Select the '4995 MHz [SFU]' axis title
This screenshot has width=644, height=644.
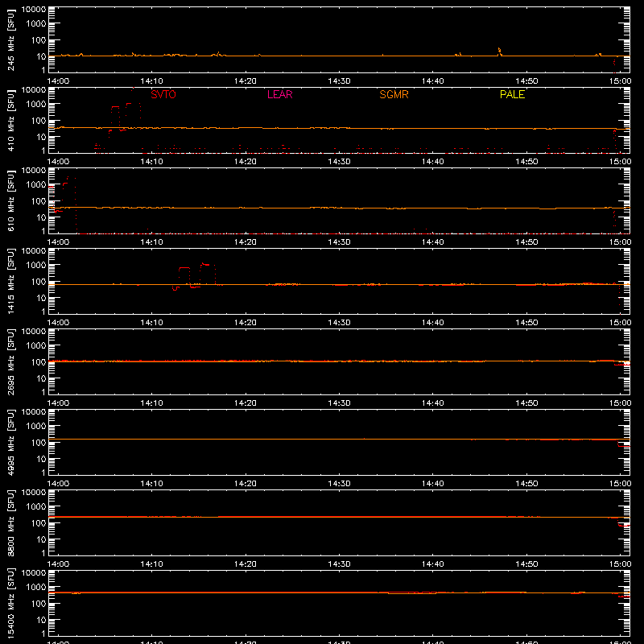[x=10, y=442]
